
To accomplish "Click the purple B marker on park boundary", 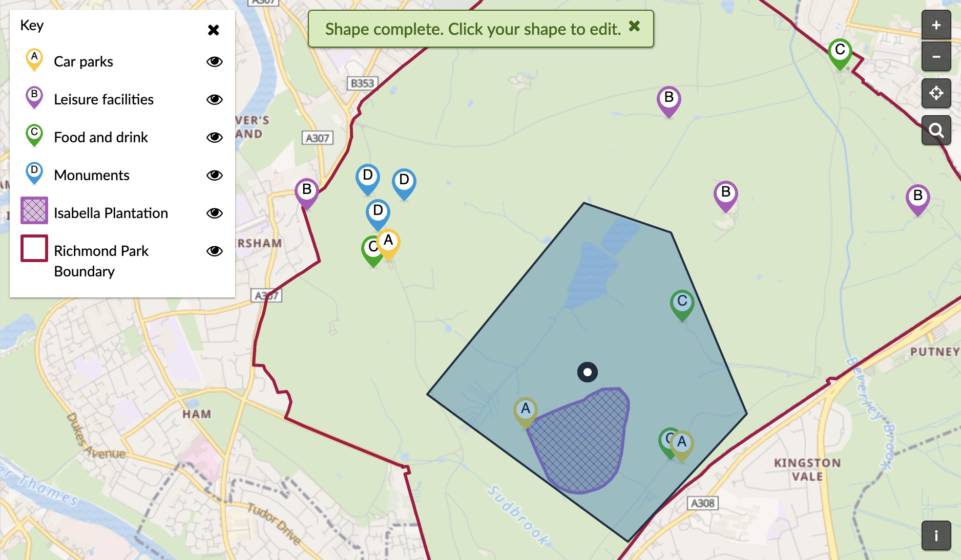I will (306, 191).
